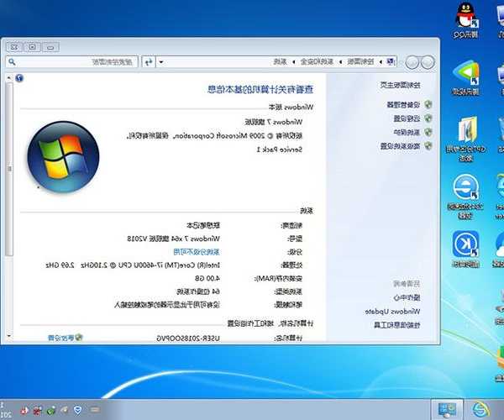
Task: Expand the address bar history dropdown
Action: 161,61
